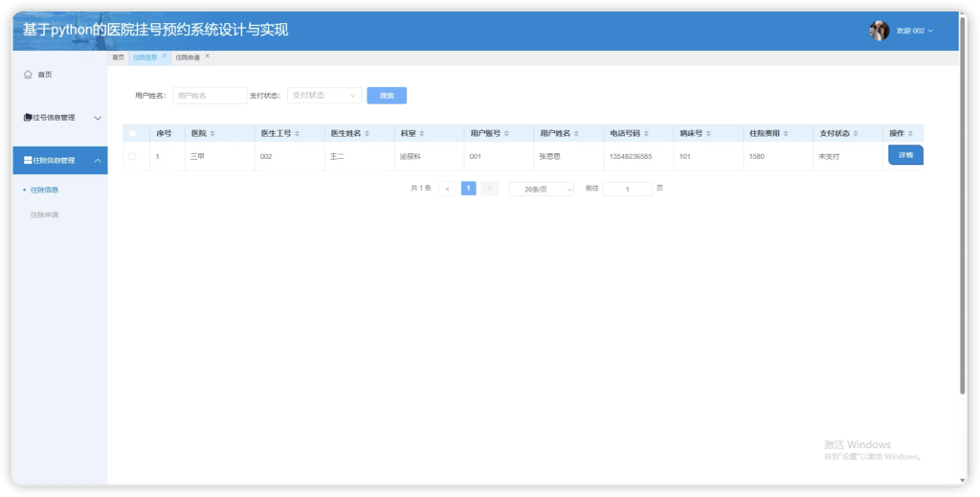The image size is (980, 497).
Task: Click the phone number 13548236585 cell
Action: click(630, 157)
